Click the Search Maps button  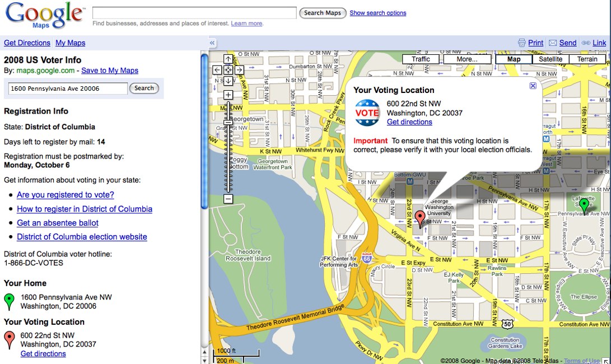click(323, 13)
